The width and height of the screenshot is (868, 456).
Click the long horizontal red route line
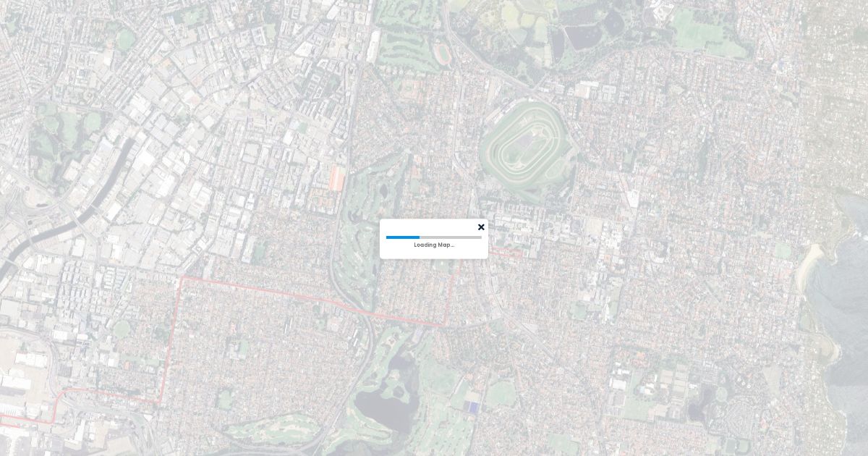point(311,300)
